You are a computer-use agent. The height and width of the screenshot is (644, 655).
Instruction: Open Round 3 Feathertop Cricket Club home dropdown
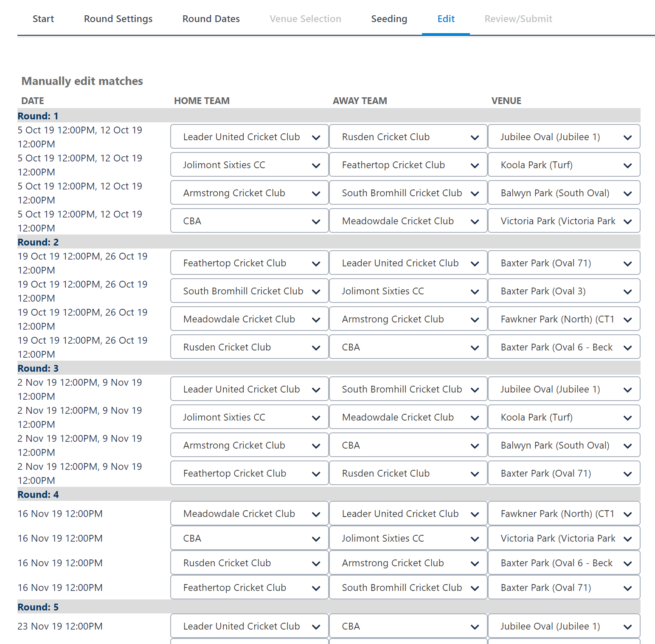[x=250, y=473]
